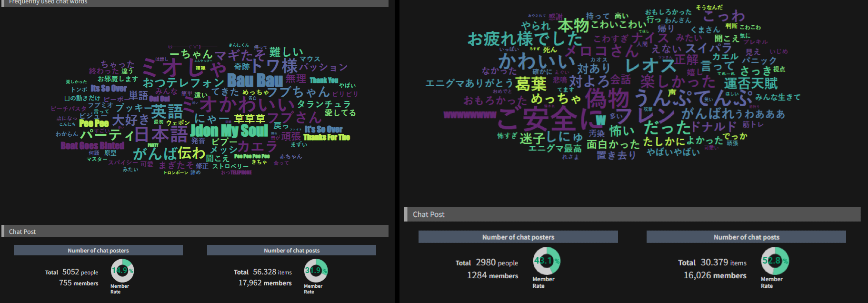Click the 'ストロベリー' word in left cloud
Viewport: 868px width, 303px height.
coord(230,166)
